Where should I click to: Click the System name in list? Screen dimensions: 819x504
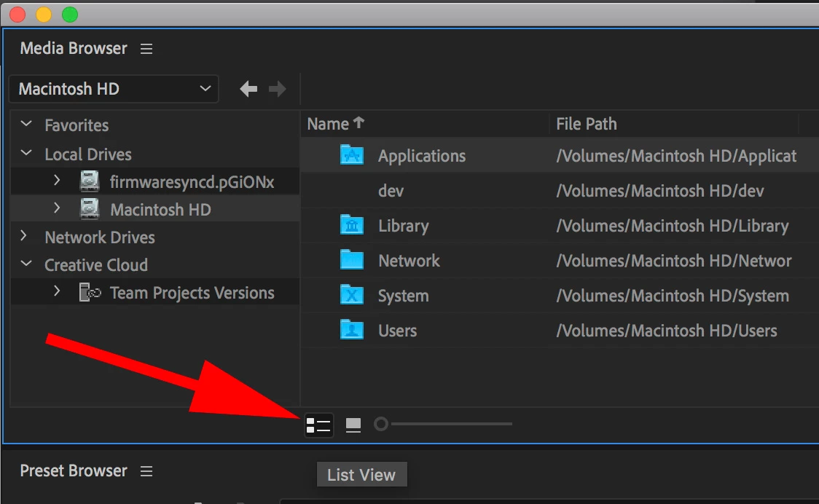tap(403, 296)
